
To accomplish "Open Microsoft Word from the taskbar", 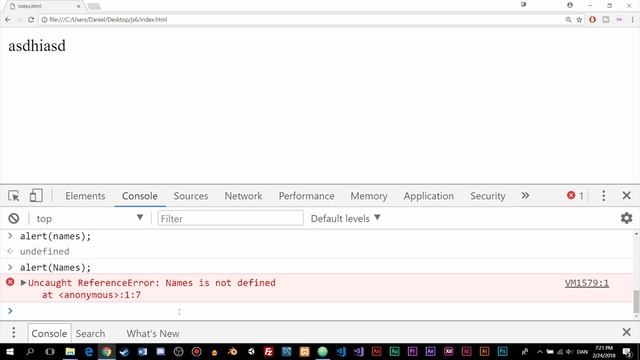I will click(x=142, y=351).
